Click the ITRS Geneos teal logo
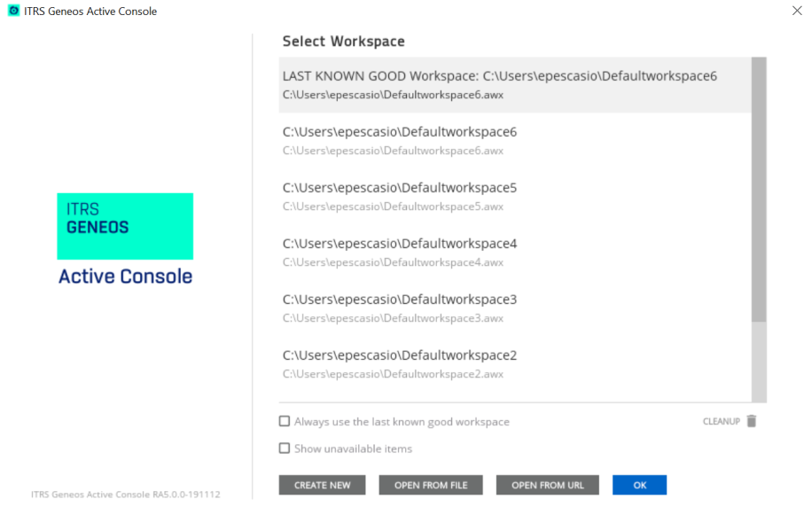The height and width of the screenshot is (530, 812). point(125,226)
